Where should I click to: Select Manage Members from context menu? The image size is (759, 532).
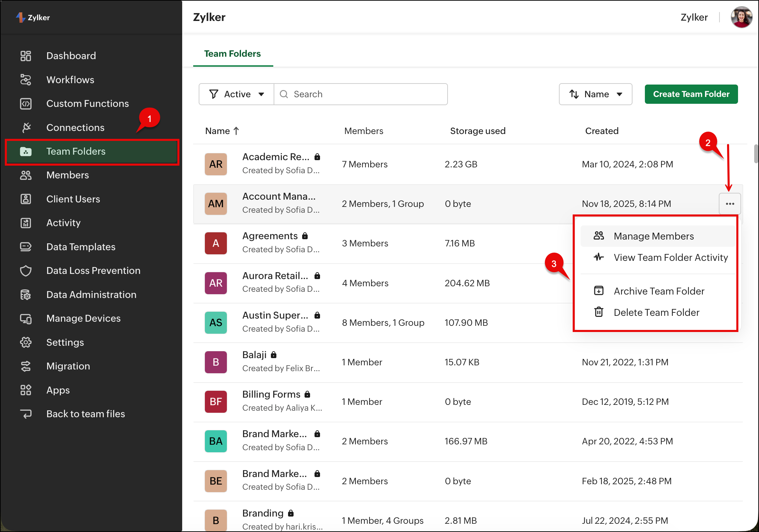[653, 236]
